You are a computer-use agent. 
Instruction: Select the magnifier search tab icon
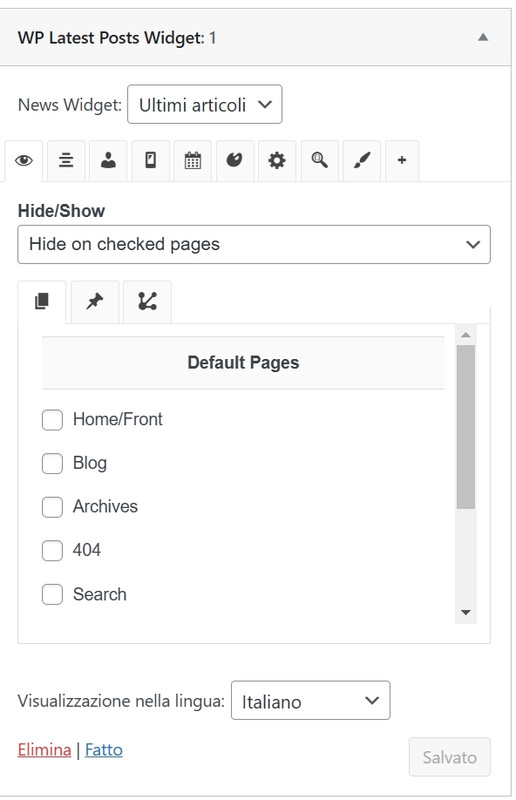pos(320,161)
